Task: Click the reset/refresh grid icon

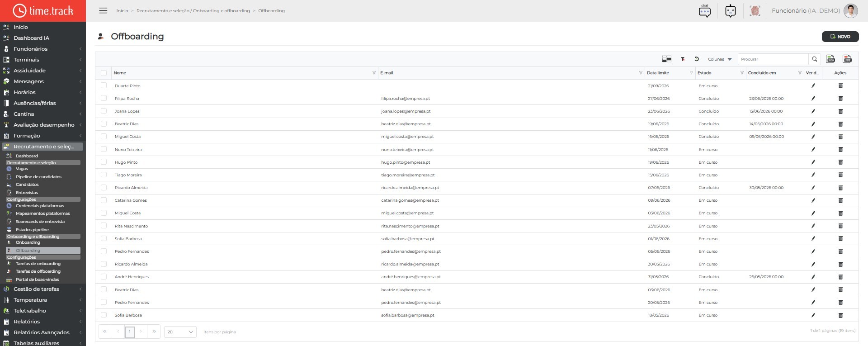Action: (697, 59)
